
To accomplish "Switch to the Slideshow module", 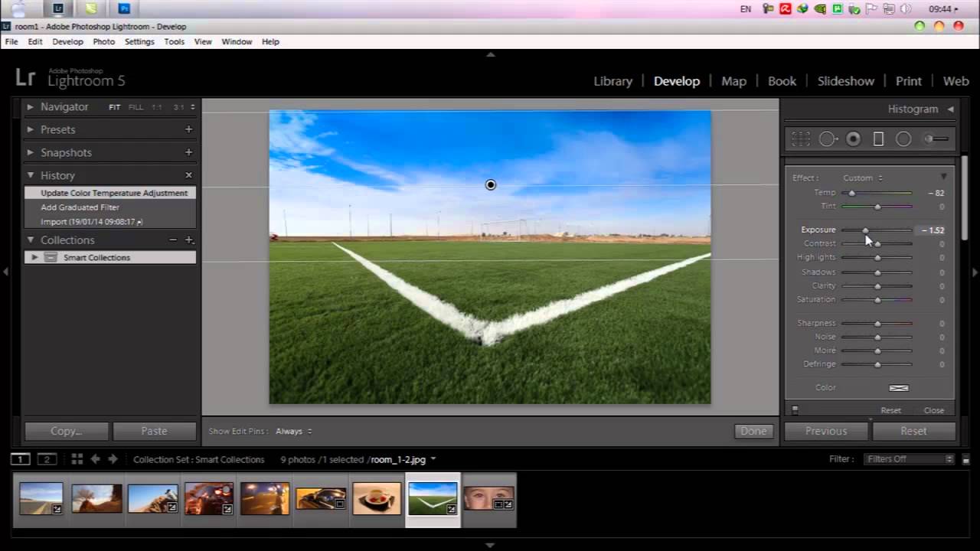I will click(845, 81).
